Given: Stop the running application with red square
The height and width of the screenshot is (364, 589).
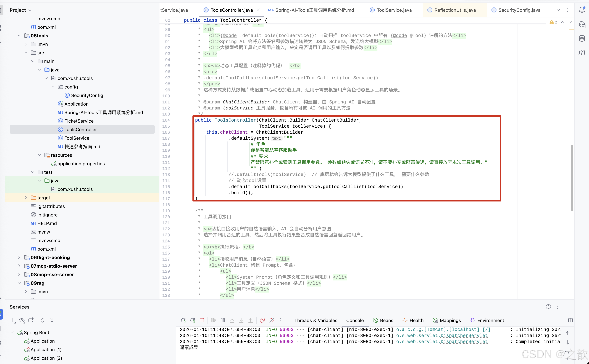Looking at the screenshot, I should tap(202, 320).
